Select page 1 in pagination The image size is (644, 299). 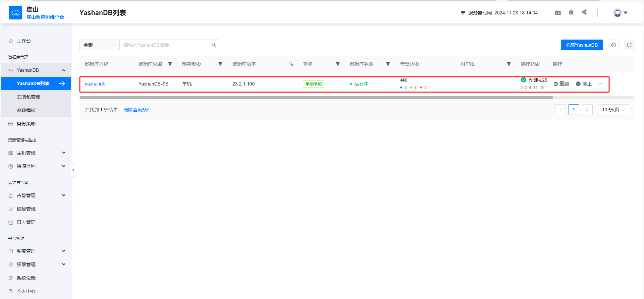point(574,110)
